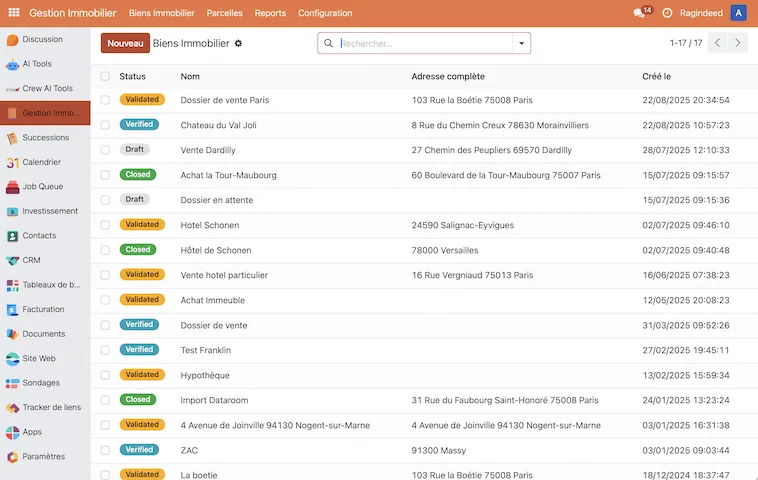Sort by the Status column header
Image resolution: width=758 pixels, height=480 pixels.
(x=132, y=76)
